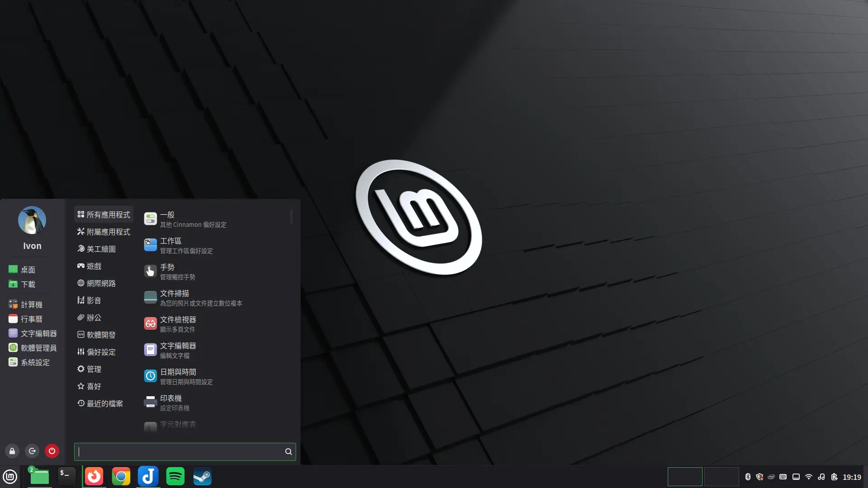This screenshot has height=488, width=868.
Task: Open Joplin from the taskbar
Action: (148, 476)
